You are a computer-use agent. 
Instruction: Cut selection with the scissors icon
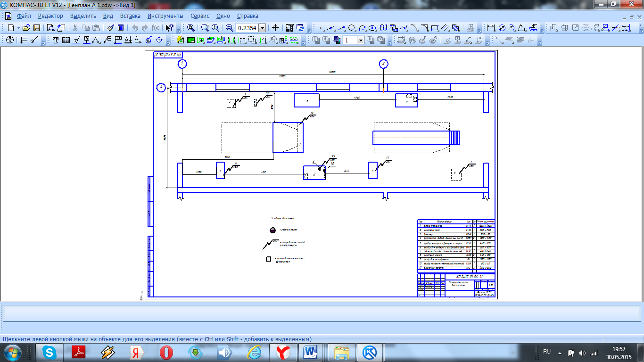pyautogui.click(x=75, y=28)
